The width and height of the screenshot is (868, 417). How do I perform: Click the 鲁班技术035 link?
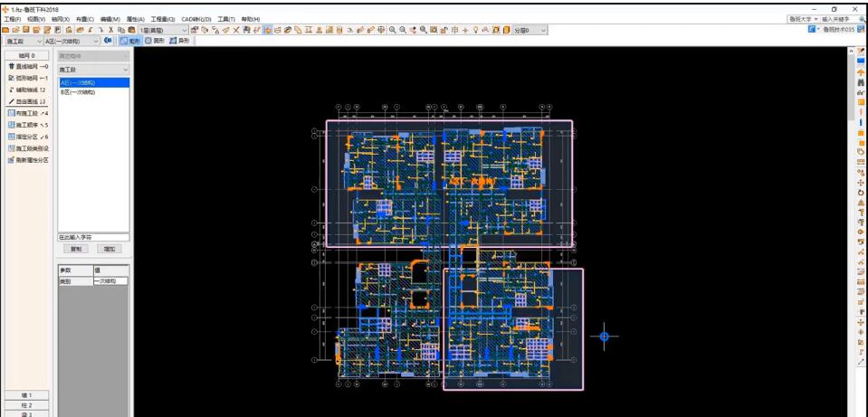point(839,30)
